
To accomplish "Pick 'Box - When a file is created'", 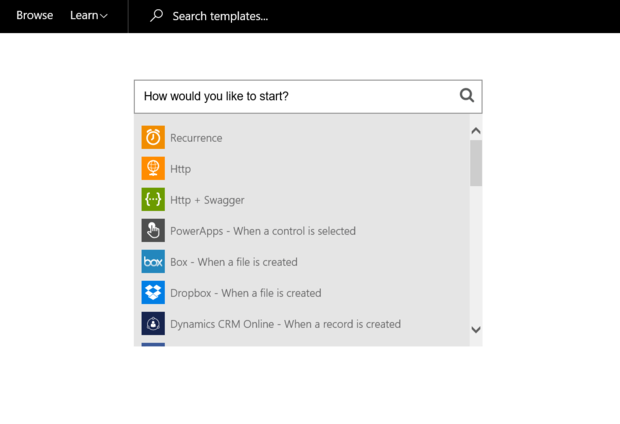I will [x=234, y=262].
